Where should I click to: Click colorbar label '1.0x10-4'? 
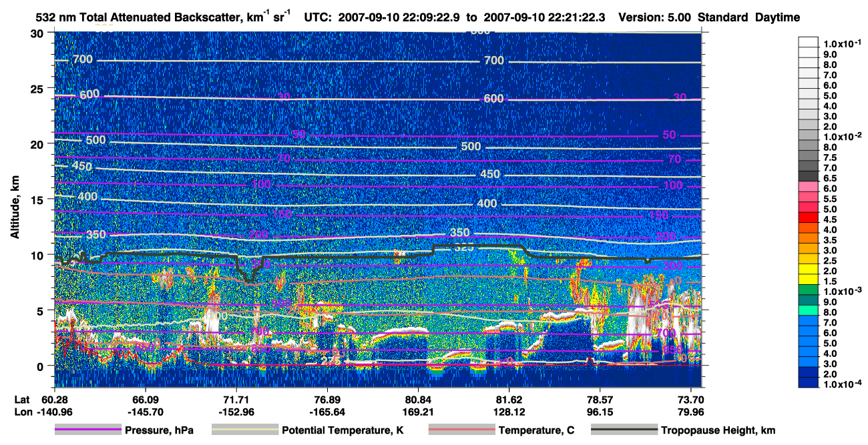[x=841, y=384]
